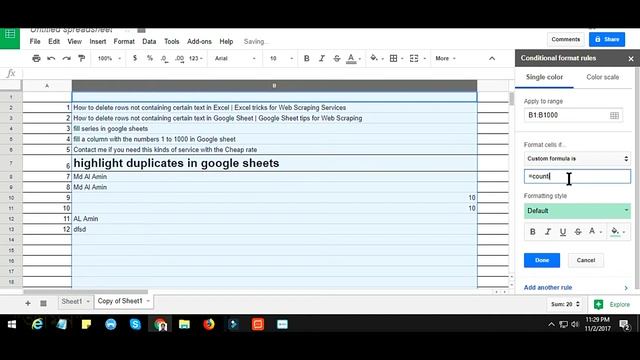Select column B header
The width and height of the screenshot is (640, 360).
click(x=274, y=86)
